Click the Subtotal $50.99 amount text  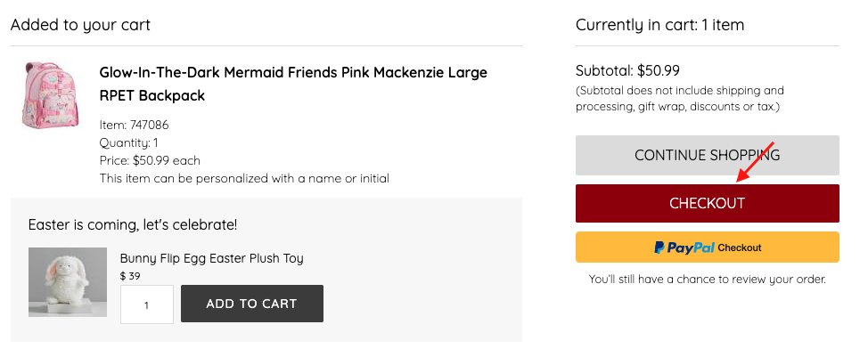point(627,70)
